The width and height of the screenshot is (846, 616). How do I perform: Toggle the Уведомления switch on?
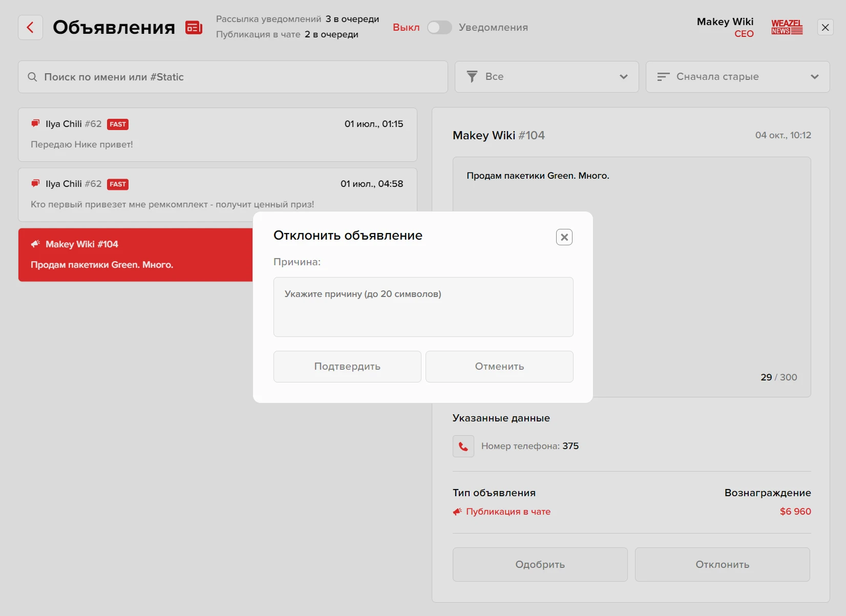(439, 28)
